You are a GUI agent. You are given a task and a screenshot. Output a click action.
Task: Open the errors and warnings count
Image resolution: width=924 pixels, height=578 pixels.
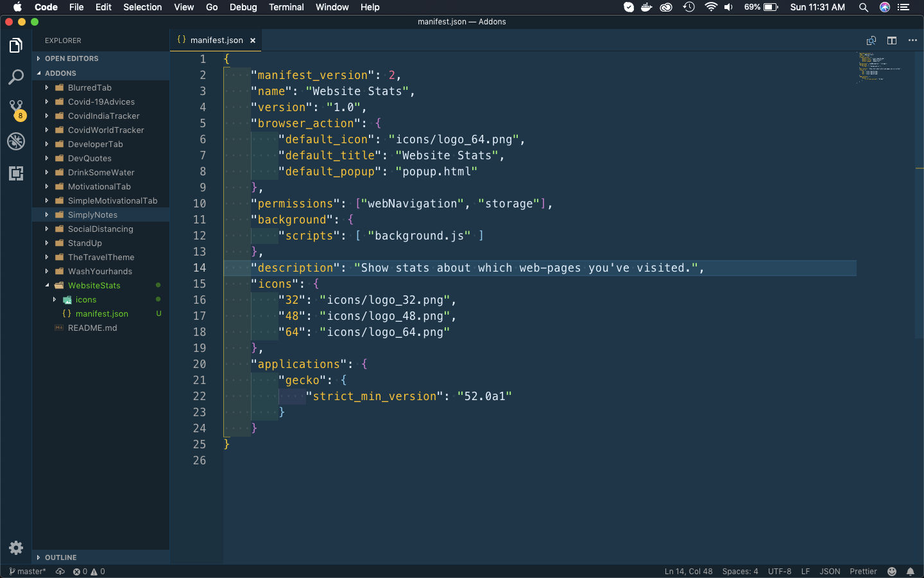89,572
